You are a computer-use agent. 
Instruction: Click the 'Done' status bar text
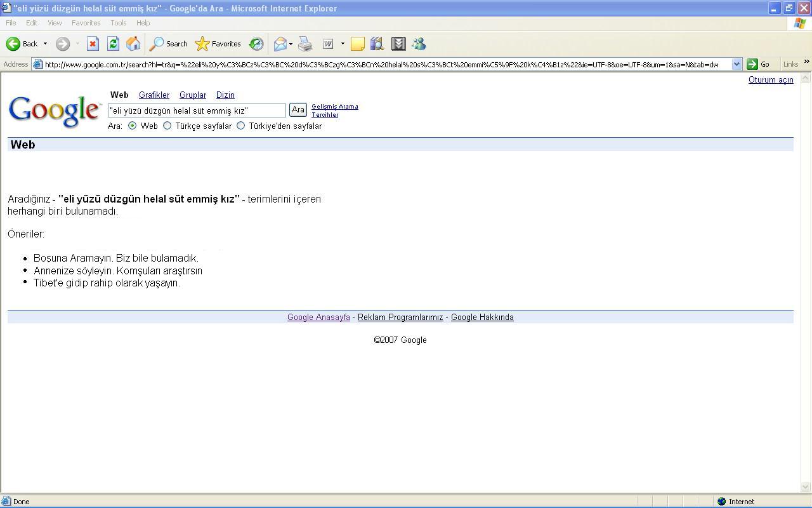click(22, 502)
